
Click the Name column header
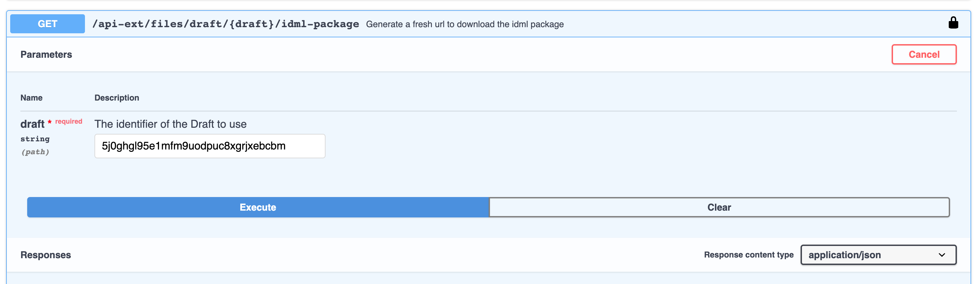coord(31,98)
